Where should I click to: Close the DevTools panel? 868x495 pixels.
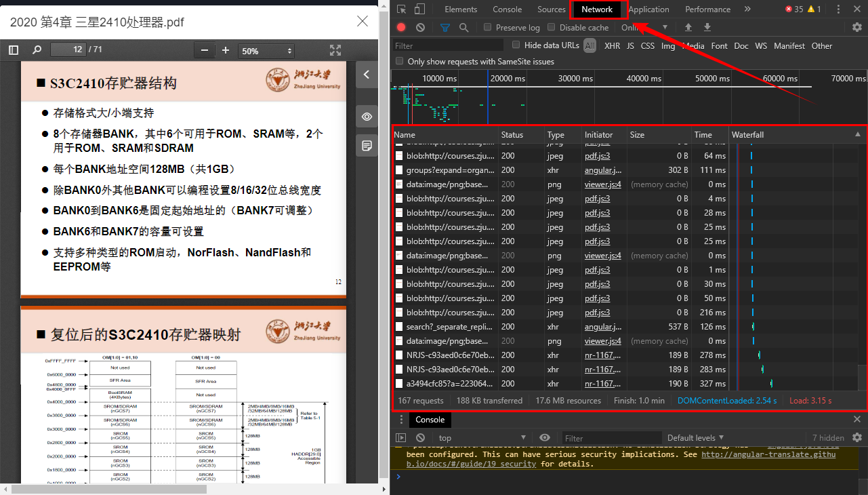coord(858,9)
